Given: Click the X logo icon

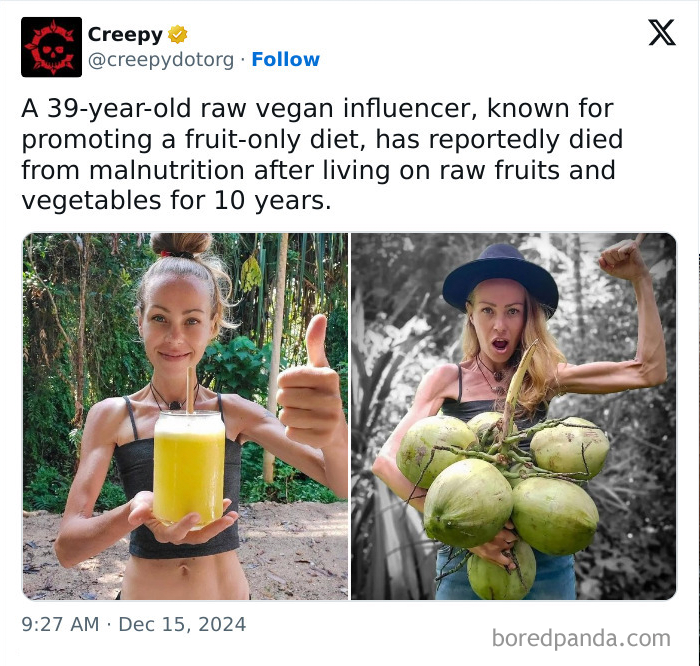Looking at the screenshot, I should point(662,32).
